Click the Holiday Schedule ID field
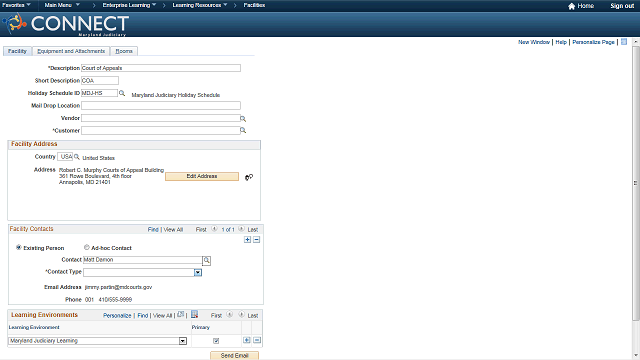Screen dimensions: 640x360 pyautogui.click(x=99, y=93)
